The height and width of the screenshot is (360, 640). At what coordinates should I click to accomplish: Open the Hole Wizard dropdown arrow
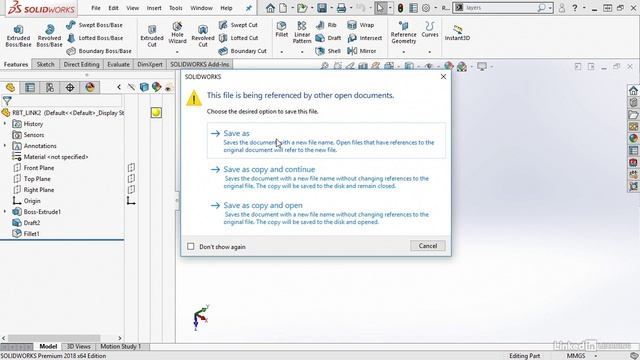point(177,52)
